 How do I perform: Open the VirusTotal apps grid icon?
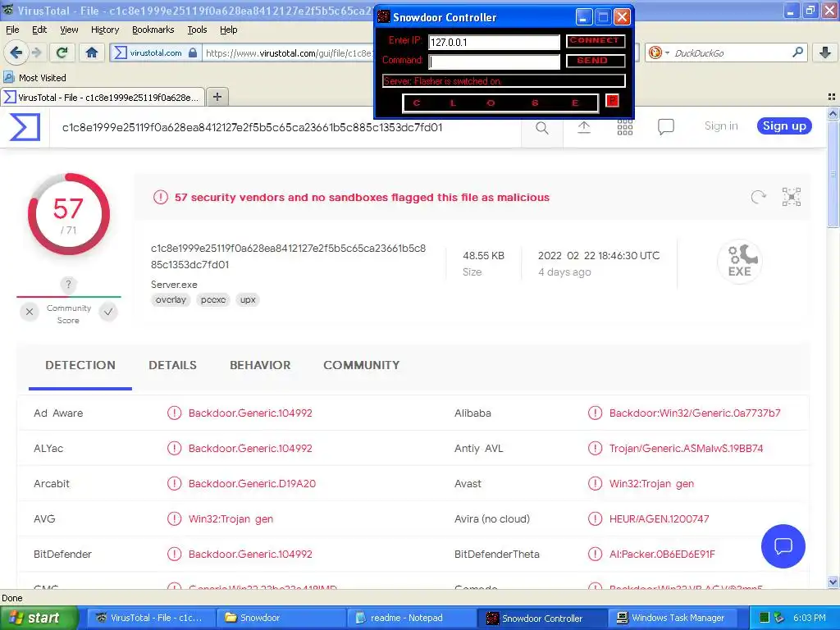[x=624, y=127]
